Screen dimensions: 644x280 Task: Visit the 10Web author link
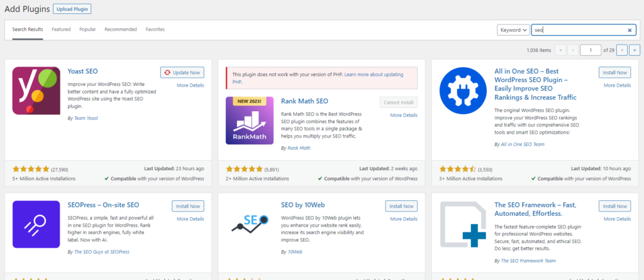pyautogui.click(x=295, y=252)
